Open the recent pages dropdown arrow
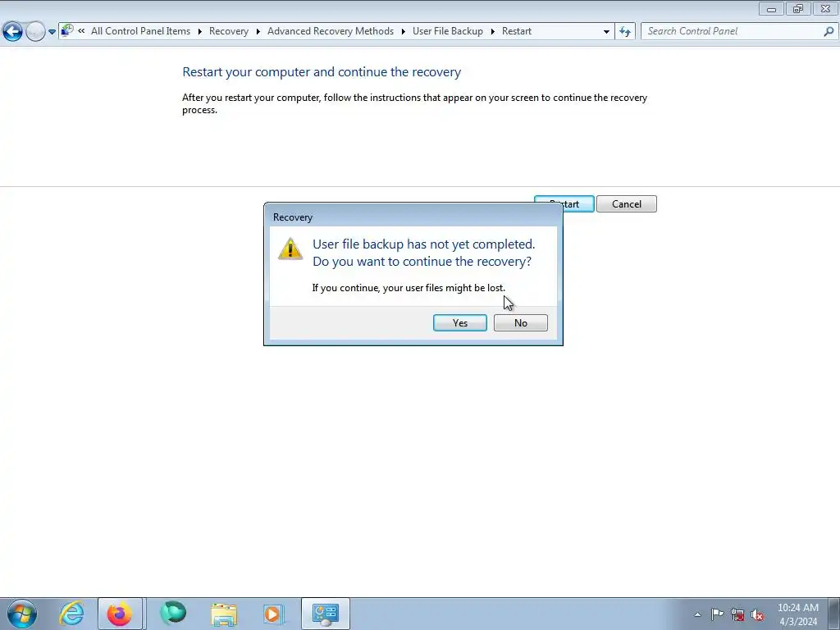The width and height of the screenshot is (840, 630). [x=52, y=32]
